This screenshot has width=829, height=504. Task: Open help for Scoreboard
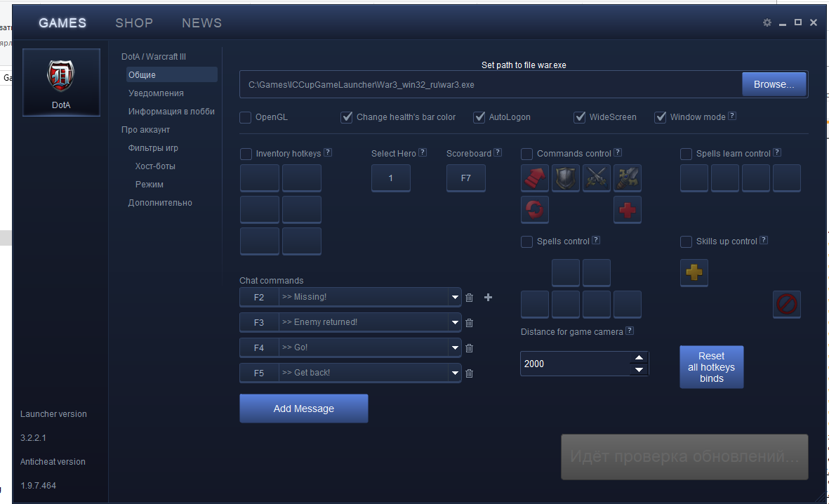[498, 152]
